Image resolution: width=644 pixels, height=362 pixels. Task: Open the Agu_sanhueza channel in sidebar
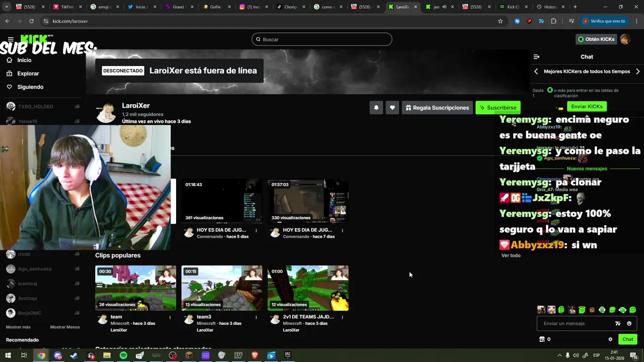click(43, 269)
